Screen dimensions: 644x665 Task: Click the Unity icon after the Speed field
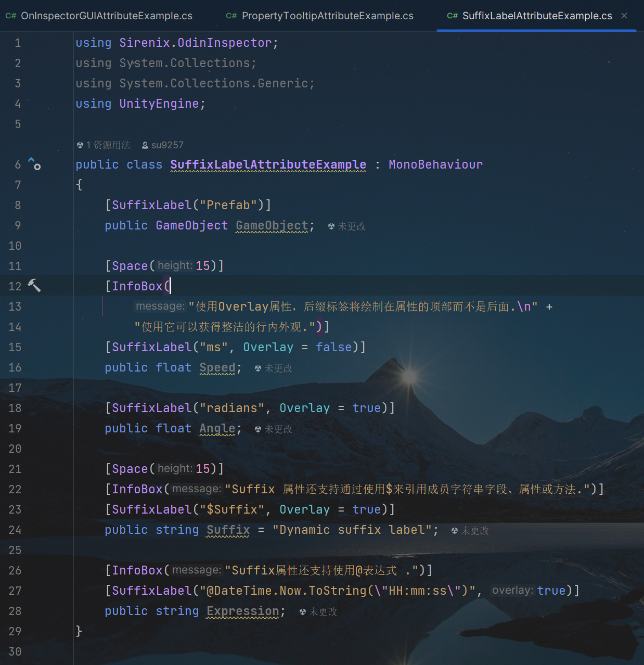[258, 368]
